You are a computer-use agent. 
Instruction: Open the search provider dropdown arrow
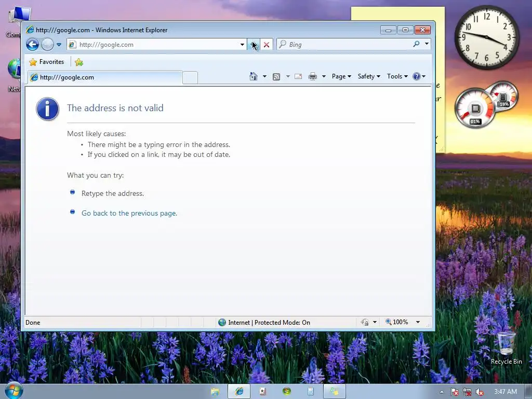point(427,44)
